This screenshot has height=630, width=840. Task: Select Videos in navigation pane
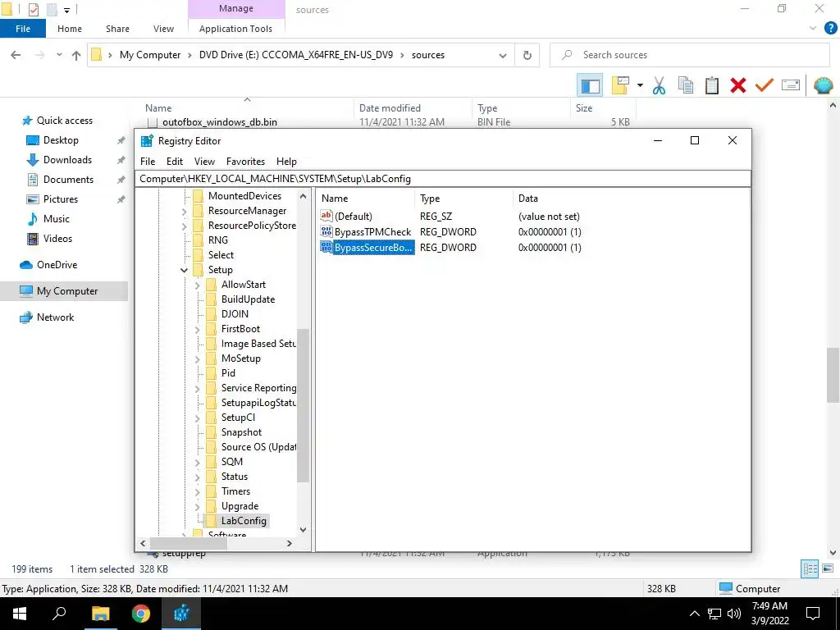point(57,239)
